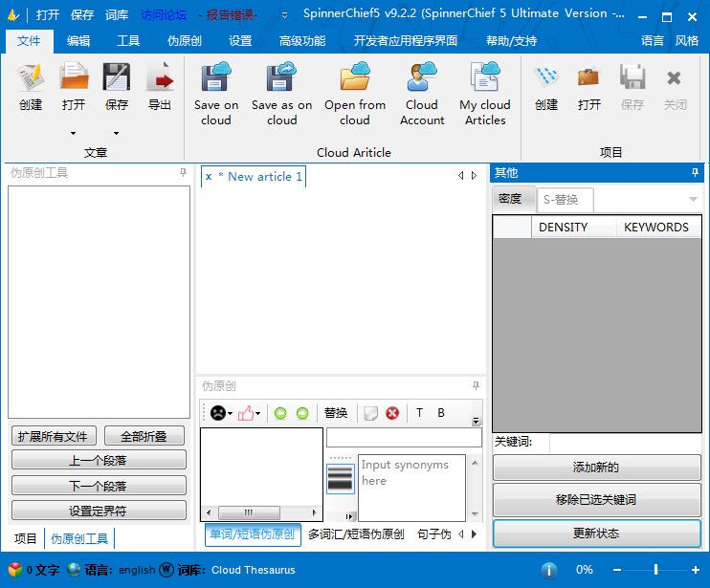Pin the 伪原创工具 panel
This screenshot has width=710, height=588.
(183, 172)
